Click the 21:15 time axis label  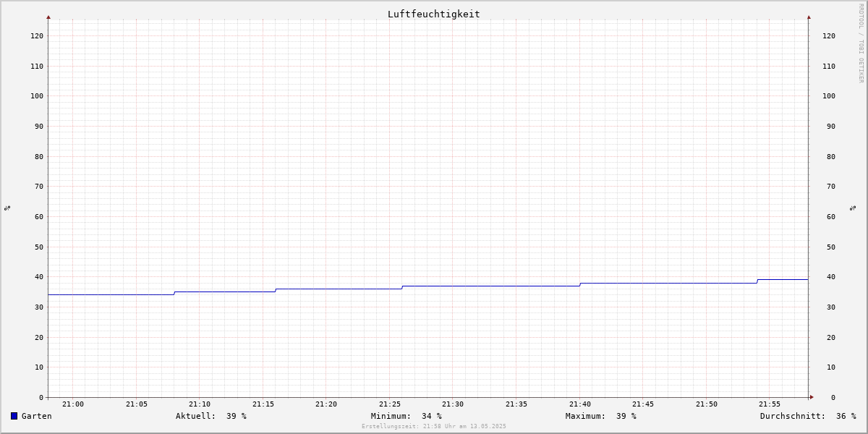pyautogui.click(x=263, y=404)
